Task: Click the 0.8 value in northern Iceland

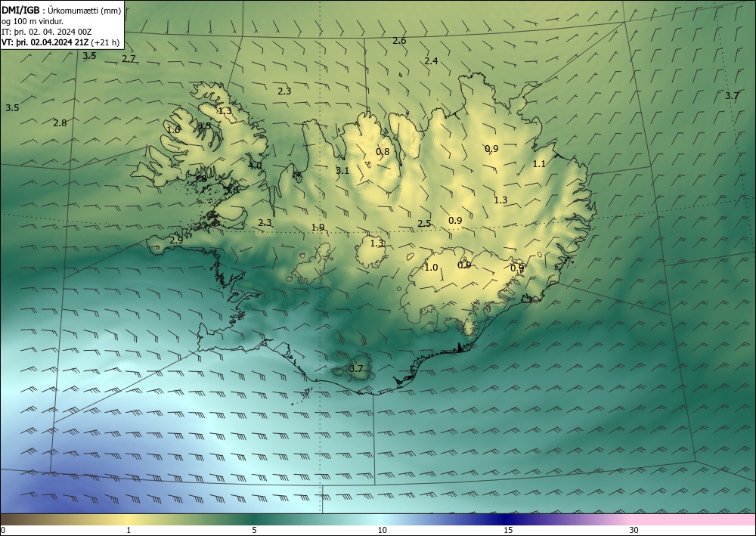Action: 383,152
